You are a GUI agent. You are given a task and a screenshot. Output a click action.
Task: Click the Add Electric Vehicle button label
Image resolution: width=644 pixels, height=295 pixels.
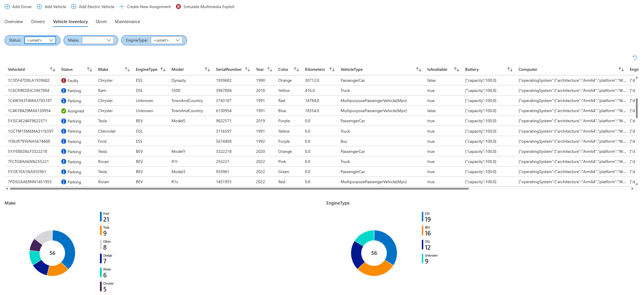tap(96, 7)
